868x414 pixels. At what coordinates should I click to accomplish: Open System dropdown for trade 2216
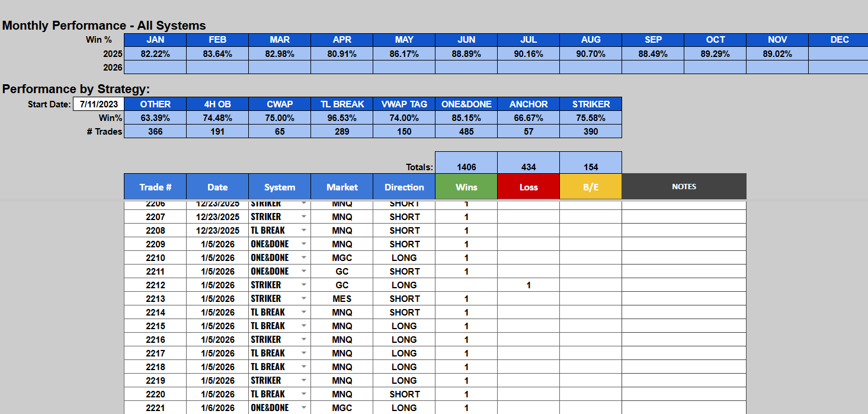[304, 339]
